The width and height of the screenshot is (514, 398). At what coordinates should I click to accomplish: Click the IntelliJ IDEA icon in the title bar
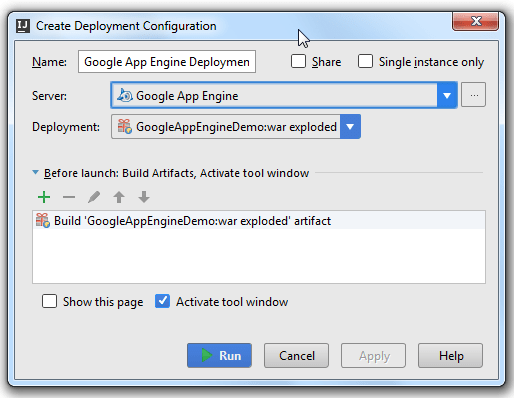tap(23, 26)
